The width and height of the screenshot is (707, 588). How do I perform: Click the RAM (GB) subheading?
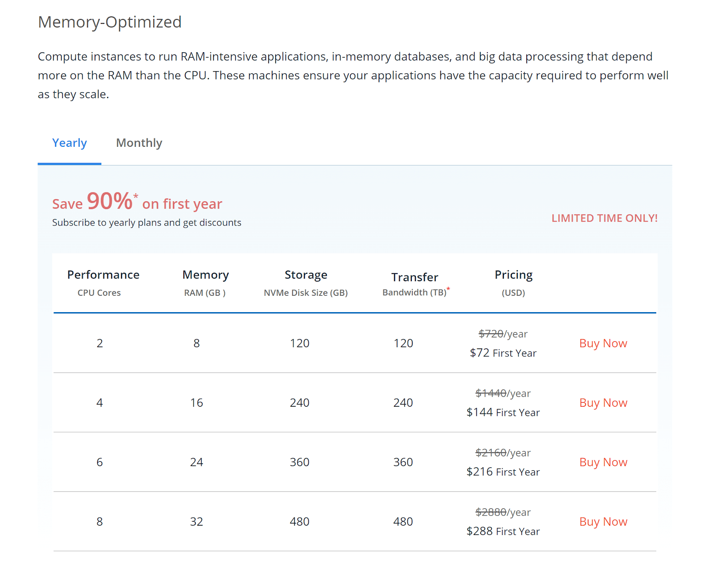pos(205,293)
